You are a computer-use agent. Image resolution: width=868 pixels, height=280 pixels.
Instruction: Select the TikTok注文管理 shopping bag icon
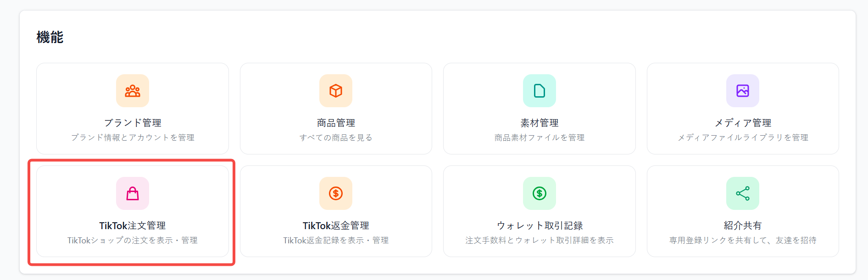click(132, 193)
